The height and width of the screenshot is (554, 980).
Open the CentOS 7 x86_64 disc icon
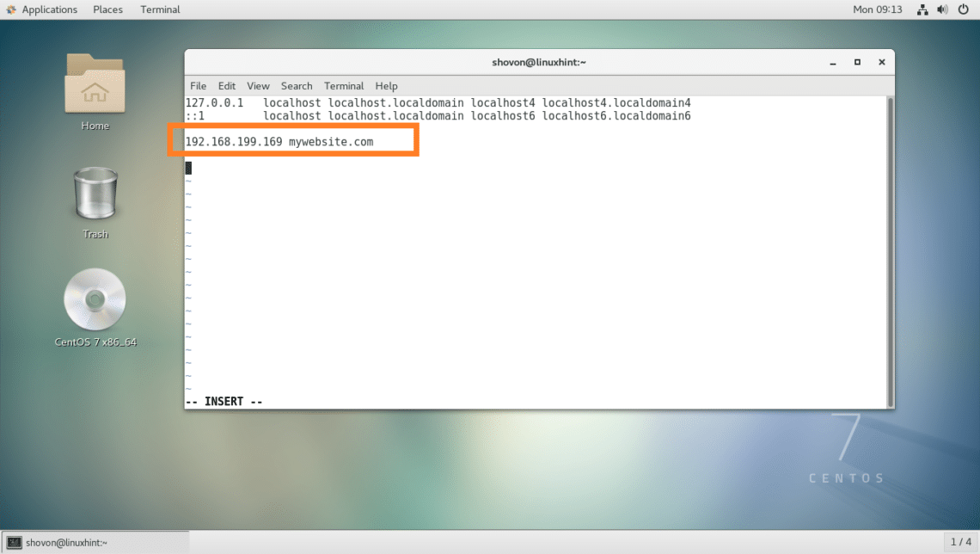[95, 299]
